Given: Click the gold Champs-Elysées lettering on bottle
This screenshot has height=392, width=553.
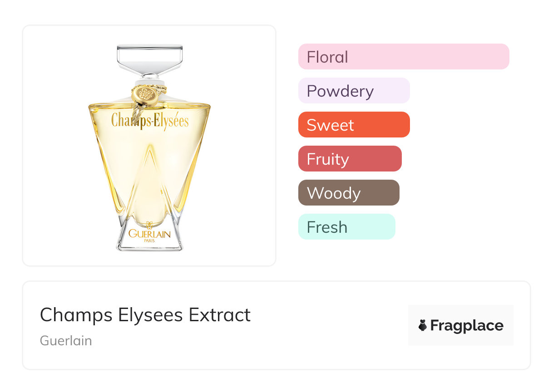Looking at the screenshot, I should (150, 120).
